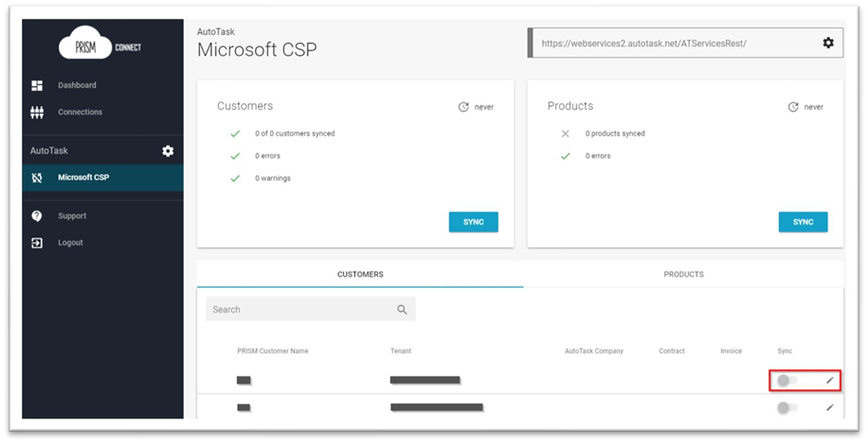Click Customers last-synced clock icon
The image size is (868, 443).
pyautogui.click(x=464, y=107)
